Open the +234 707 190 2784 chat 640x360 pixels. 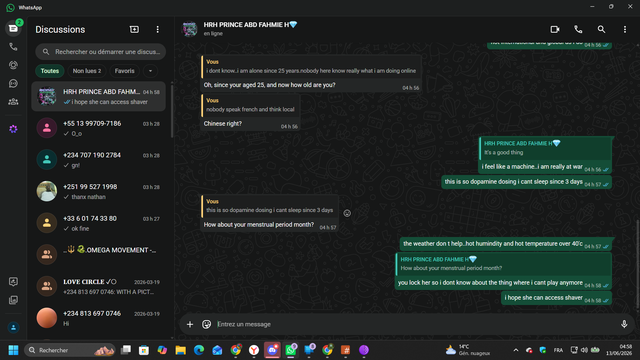98,160
